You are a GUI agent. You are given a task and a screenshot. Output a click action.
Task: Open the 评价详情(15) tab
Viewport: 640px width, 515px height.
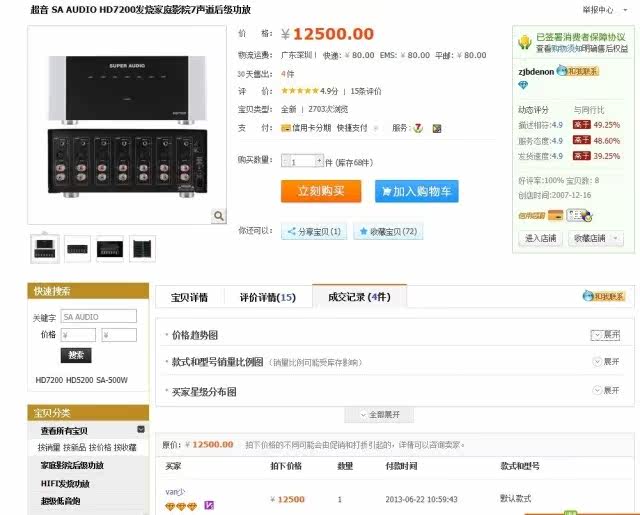coord(267,297)
